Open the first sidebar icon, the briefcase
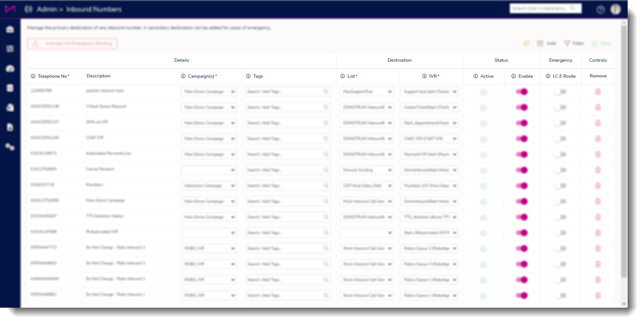The image size is (644, 324). click(x=10, y=29)
